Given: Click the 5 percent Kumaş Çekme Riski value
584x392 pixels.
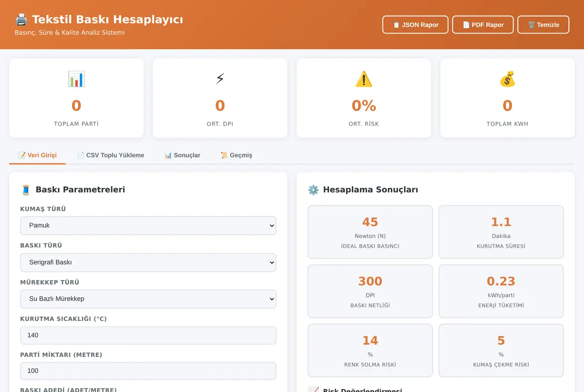Looking at the screenshot, I should pos(501,341).
